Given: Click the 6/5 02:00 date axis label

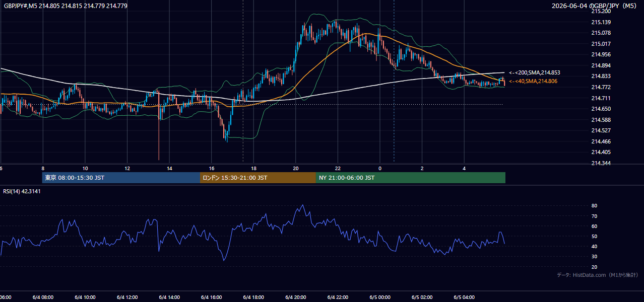Looking at the screenshot, I should (x=422, y=297).
